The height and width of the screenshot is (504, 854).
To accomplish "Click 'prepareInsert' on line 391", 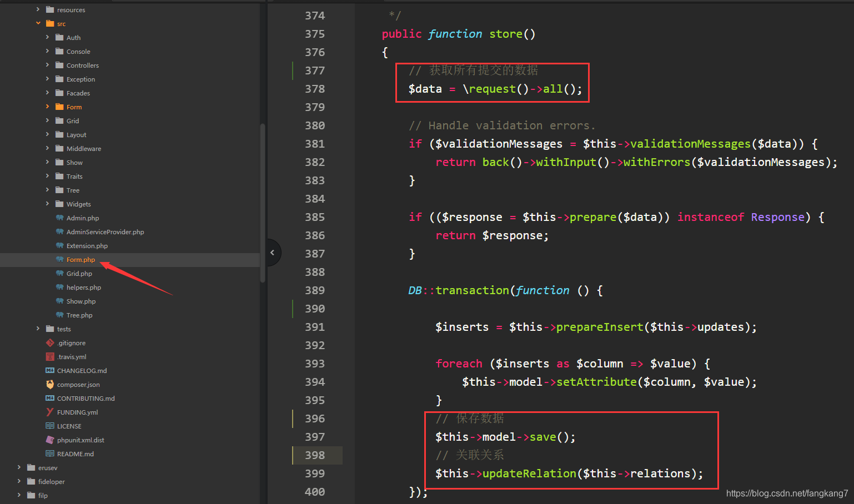I will 600,327.
